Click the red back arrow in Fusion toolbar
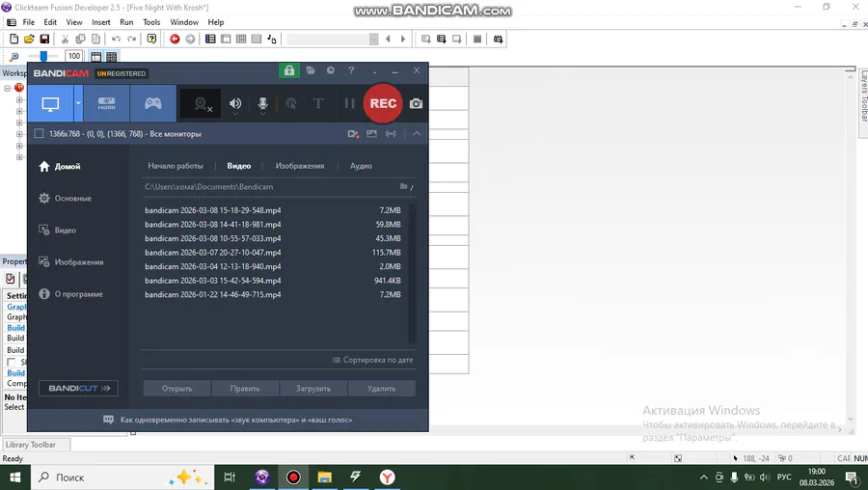 tap(175, 39)
